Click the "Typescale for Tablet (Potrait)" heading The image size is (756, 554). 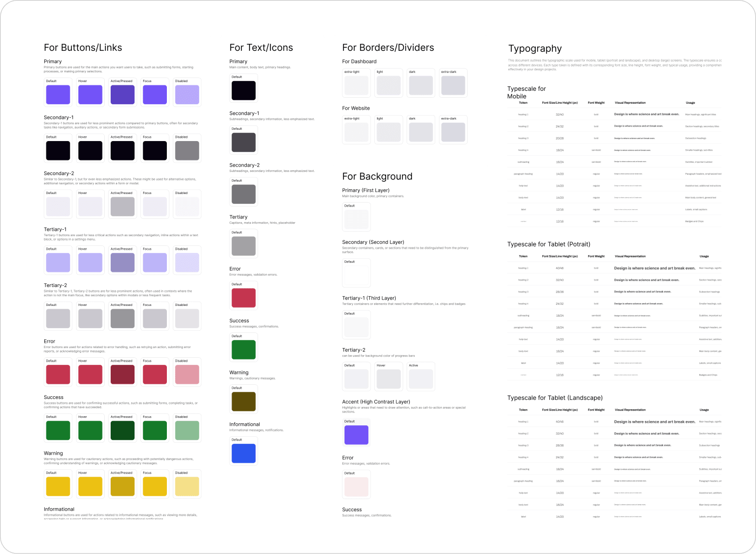[x=549, y=244]
